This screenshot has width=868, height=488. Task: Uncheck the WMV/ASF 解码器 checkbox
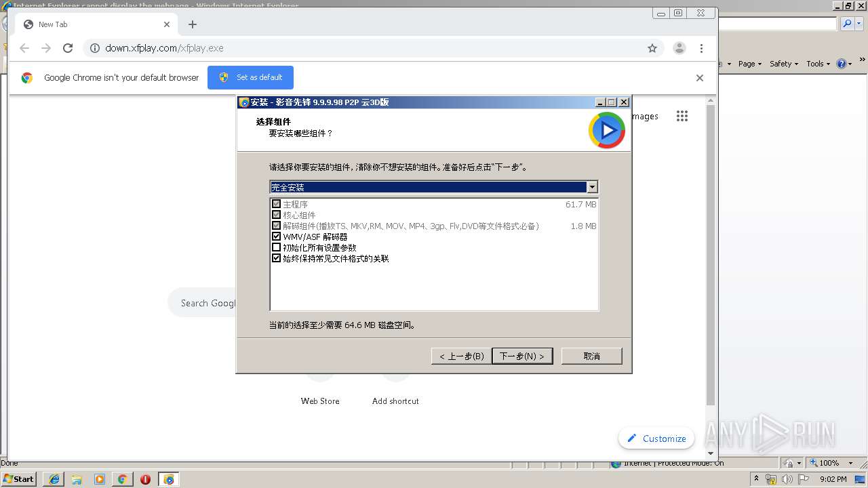[276, 237]
